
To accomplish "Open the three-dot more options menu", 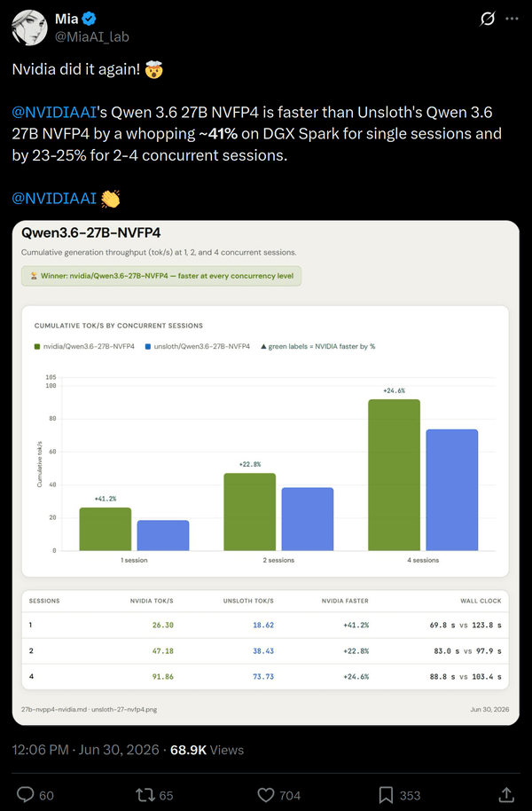I will click(512, 19).
